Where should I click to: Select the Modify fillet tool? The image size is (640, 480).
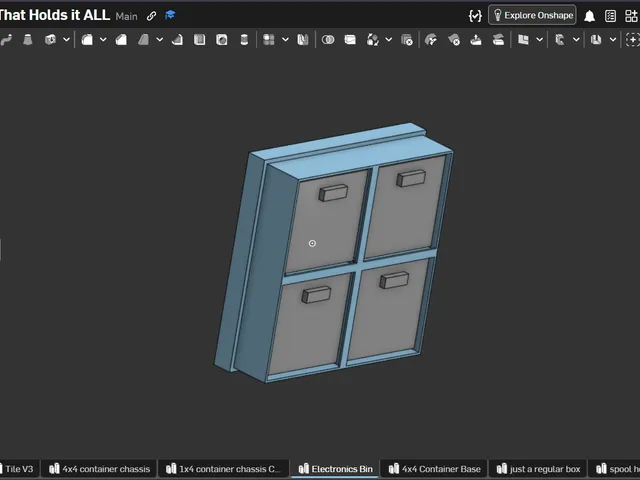pyautogui.click(x=431, y=40)
